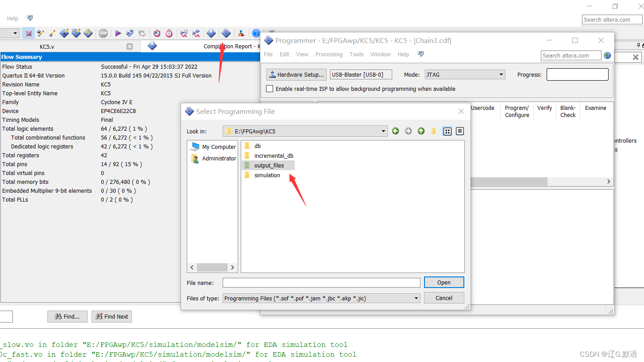Run gate-level simulation waveform icon
Viewport: 644px width, 362px height.
click(196, 33)
